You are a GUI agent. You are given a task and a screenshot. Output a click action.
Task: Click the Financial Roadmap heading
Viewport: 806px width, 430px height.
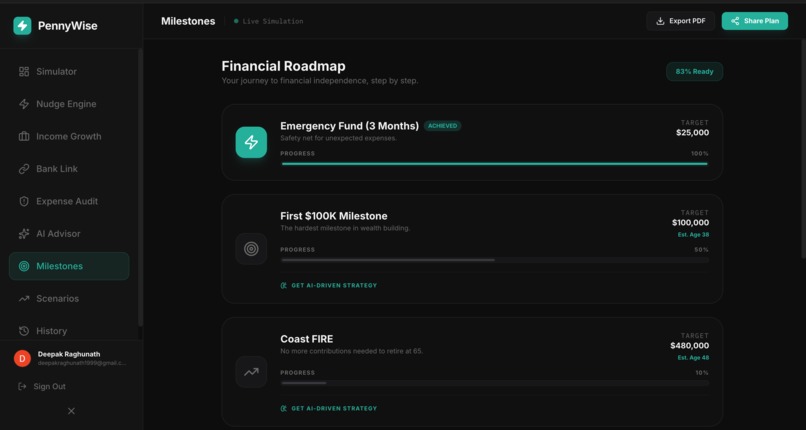pos(283,66)
